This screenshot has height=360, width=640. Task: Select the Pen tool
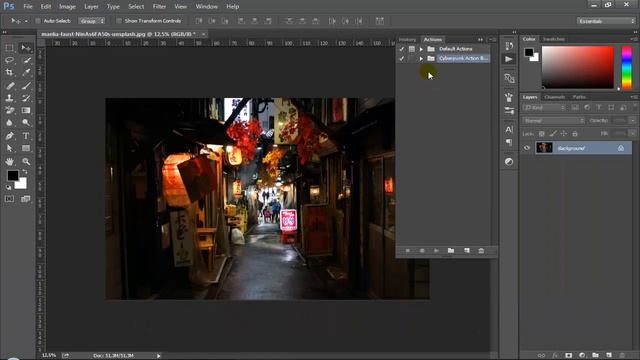point(9,136)
